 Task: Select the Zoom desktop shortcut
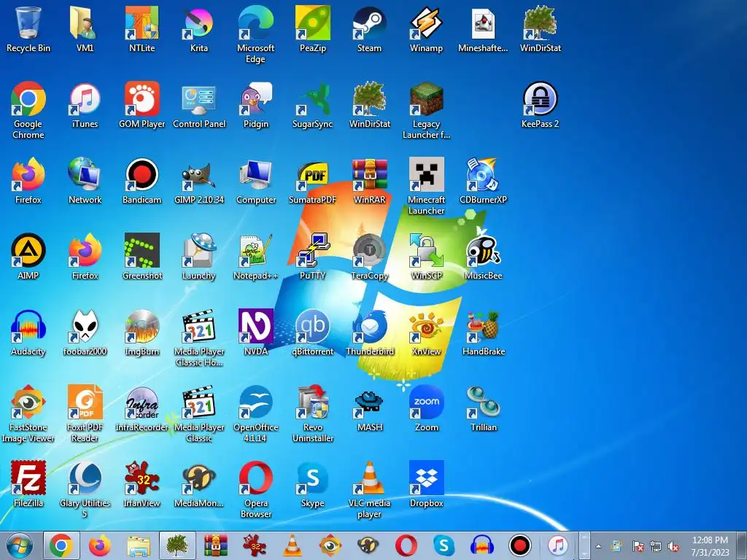coord(426,408)
